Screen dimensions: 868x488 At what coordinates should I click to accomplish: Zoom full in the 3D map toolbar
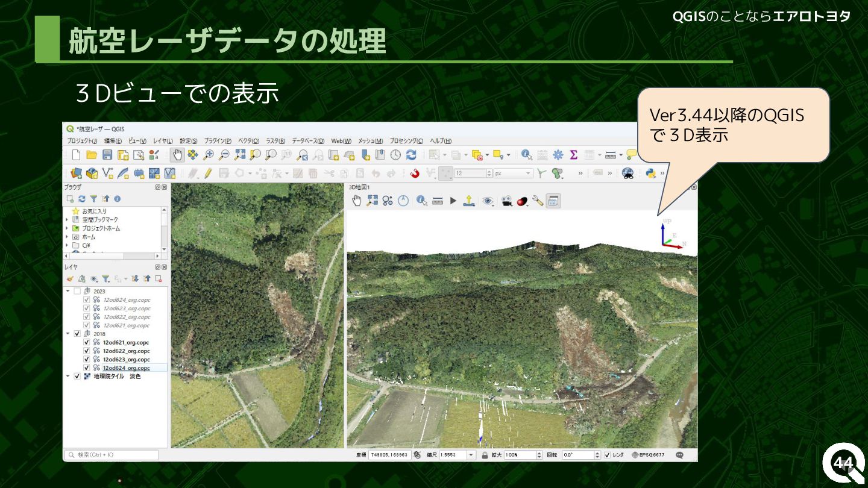(x=373, y=201)
